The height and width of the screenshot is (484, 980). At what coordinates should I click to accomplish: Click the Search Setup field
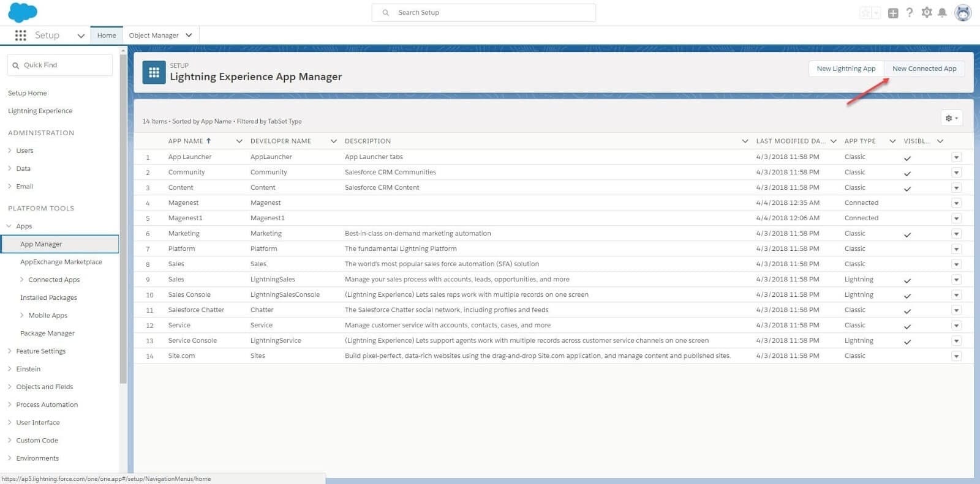484,12
